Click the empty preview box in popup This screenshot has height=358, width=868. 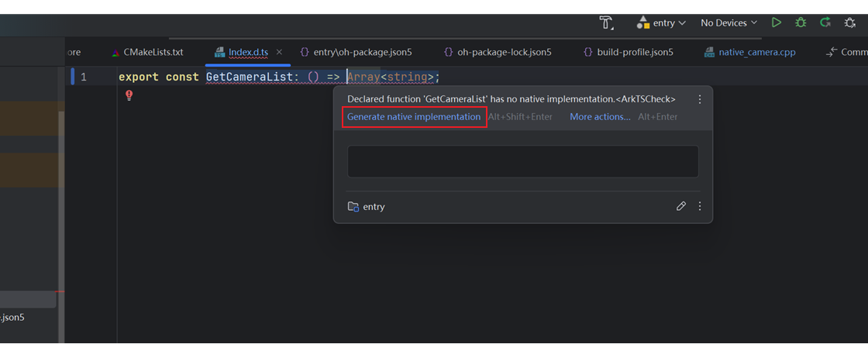click(x=522, y=162)
